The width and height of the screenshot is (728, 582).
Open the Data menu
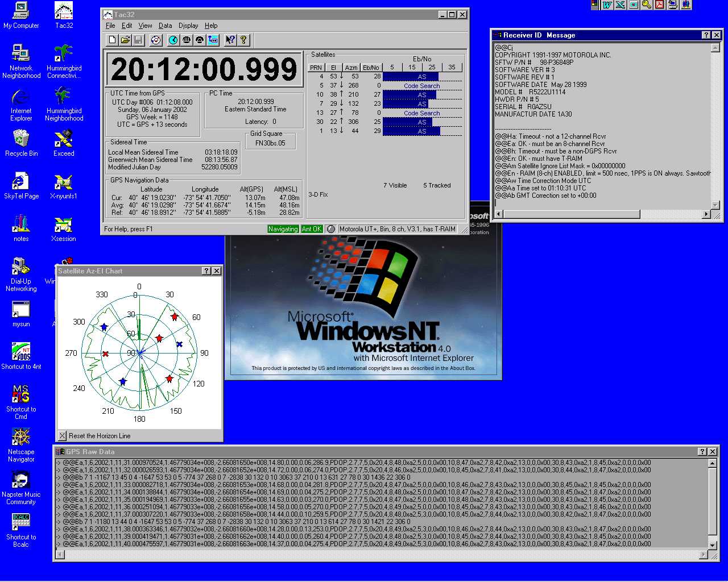pos(165,26)
